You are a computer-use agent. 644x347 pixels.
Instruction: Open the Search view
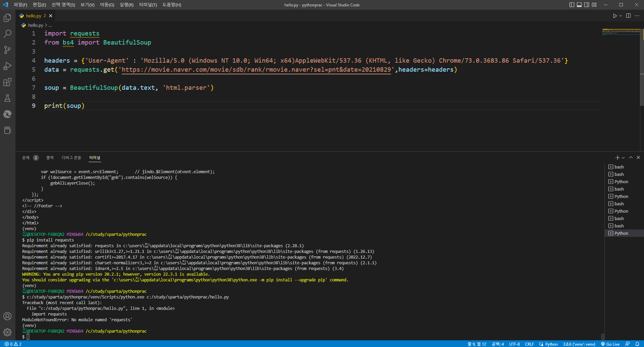tap(7, 33)
